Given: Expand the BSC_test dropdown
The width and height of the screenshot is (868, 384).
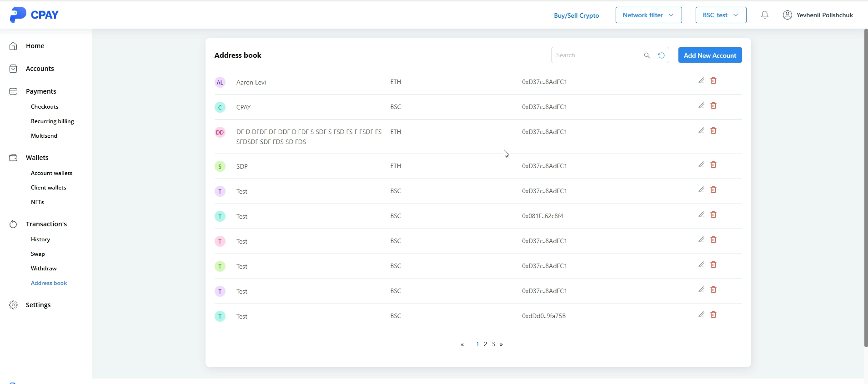Looking at the screenshot, I should tap(721, 15).
